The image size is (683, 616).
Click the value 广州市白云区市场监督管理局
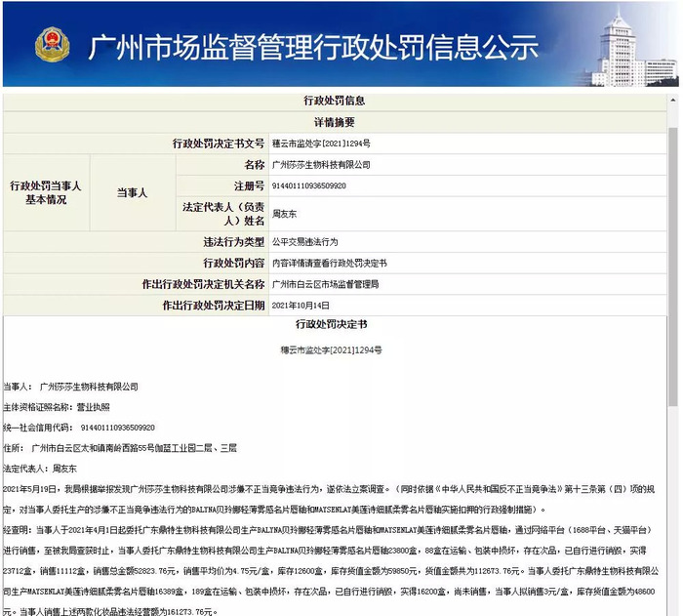[325, 285]
